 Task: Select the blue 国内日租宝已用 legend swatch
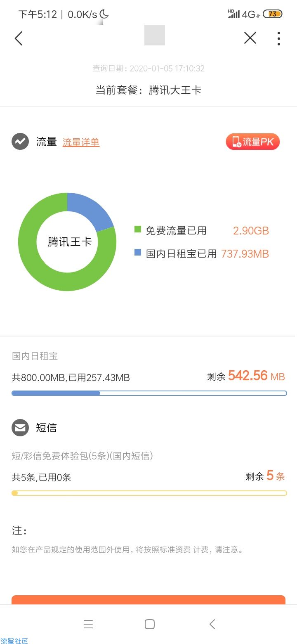coord(138,253)
